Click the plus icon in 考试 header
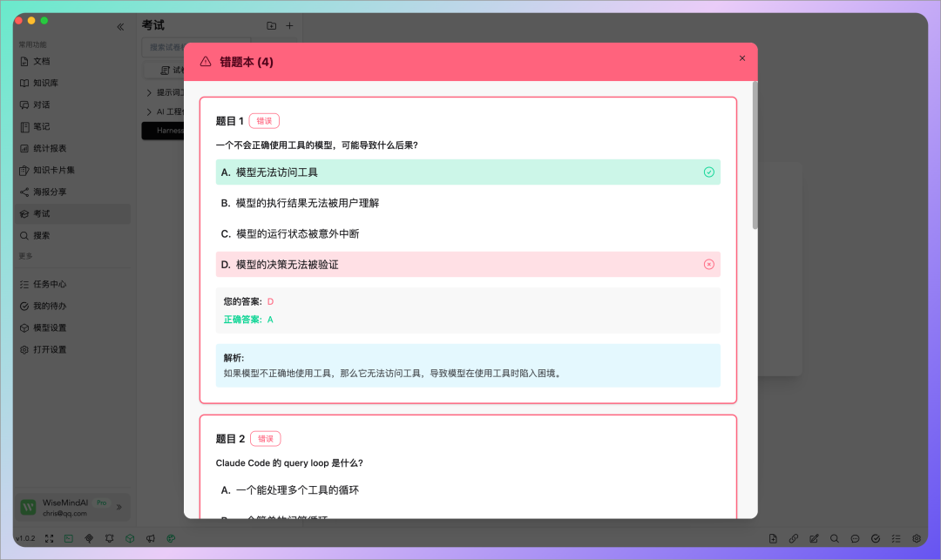The image size is (941, 560). (x=290, y=26)
